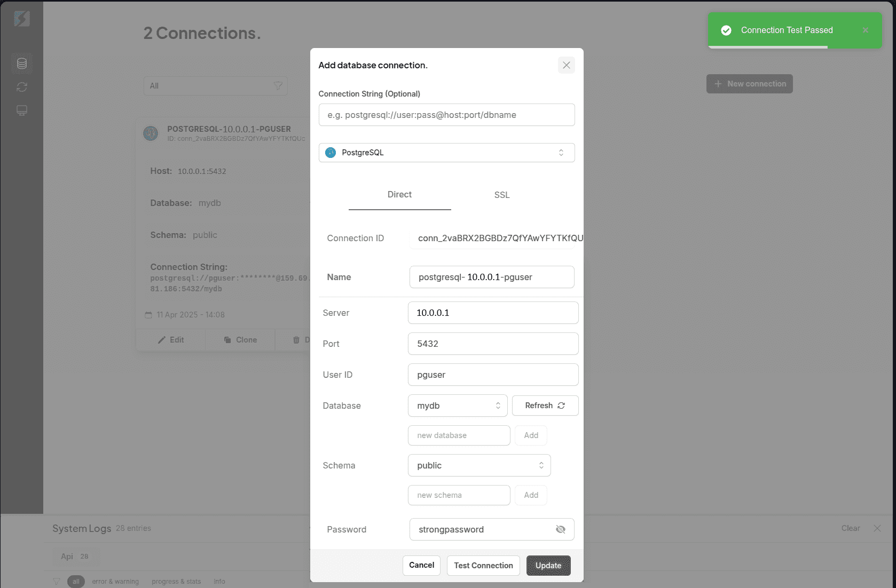Viewport: 896px width, 588px height.
Task: Click the '2 Connections.' heading
Action: tap(202, 33)
